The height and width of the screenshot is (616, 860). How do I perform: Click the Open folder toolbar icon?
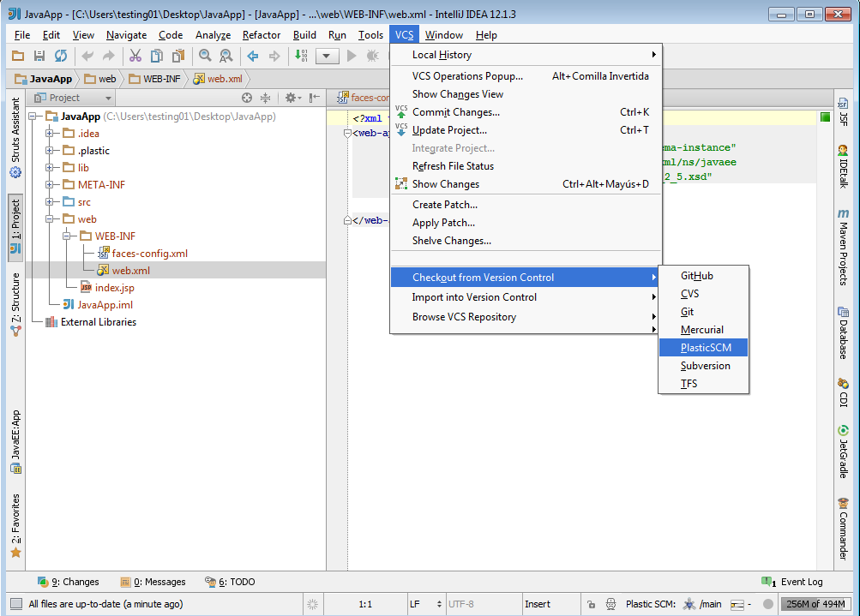click(18, 56)
